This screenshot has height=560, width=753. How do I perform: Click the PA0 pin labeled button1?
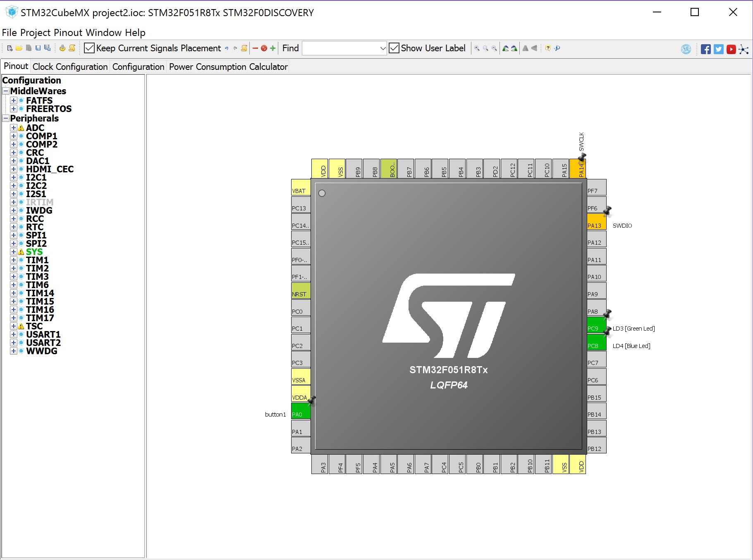[301, 414]
